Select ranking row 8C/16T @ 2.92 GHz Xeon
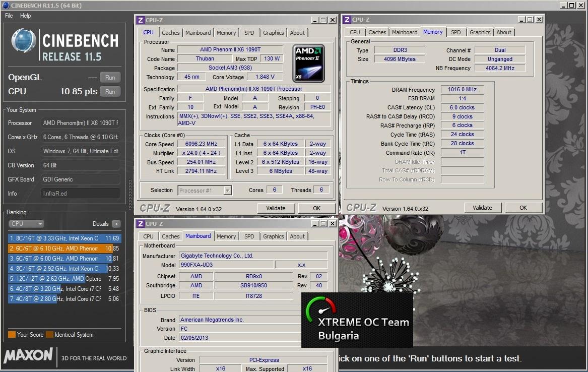This screenshot has width=588, height=372. coord(64,269)
